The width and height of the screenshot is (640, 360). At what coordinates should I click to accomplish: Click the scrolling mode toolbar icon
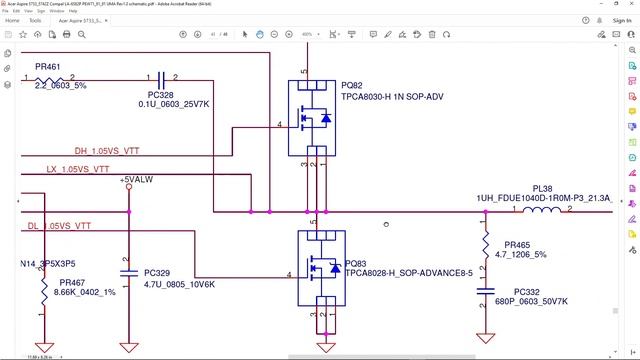pyautogui.click(x=351, y=35)
